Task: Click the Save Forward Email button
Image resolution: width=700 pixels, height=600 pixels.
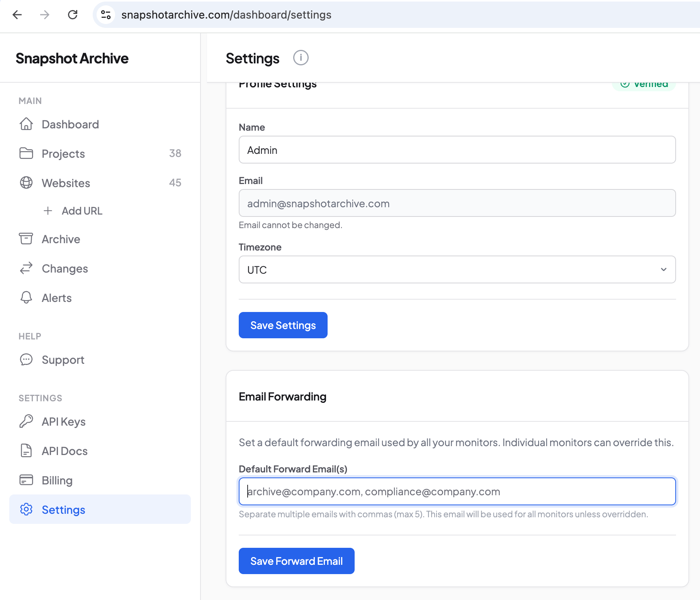Action: pos(297,561)
